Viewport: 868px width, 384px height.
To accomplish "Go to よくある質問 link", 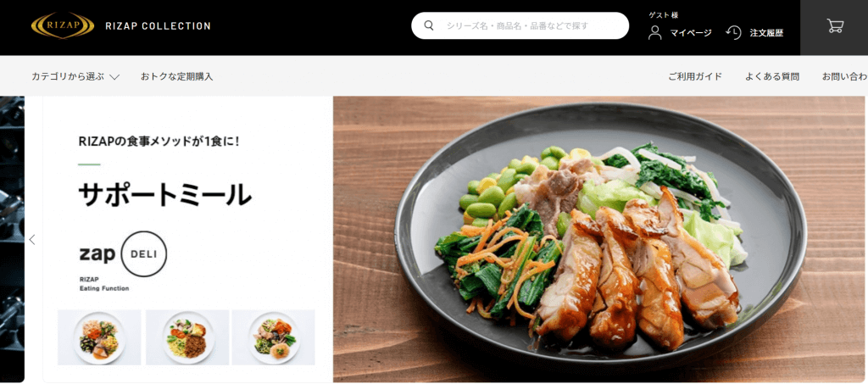I will (771, 77).
